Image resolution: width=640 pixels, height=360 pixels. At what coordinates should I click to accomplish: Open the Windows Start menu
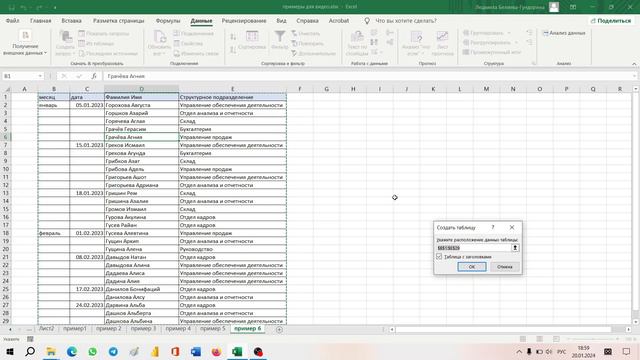(x=10, y=351)
